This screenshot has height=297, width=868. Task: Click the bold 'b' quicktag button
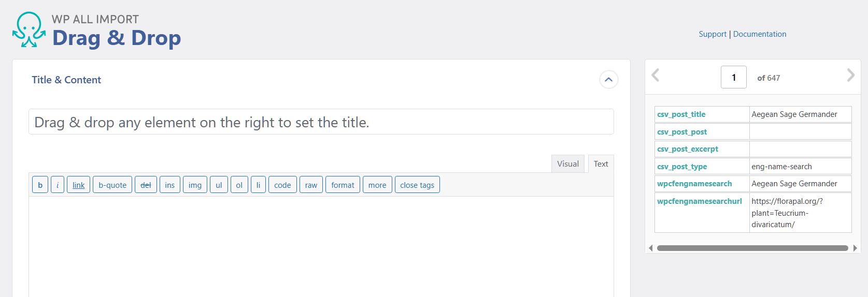40,185
